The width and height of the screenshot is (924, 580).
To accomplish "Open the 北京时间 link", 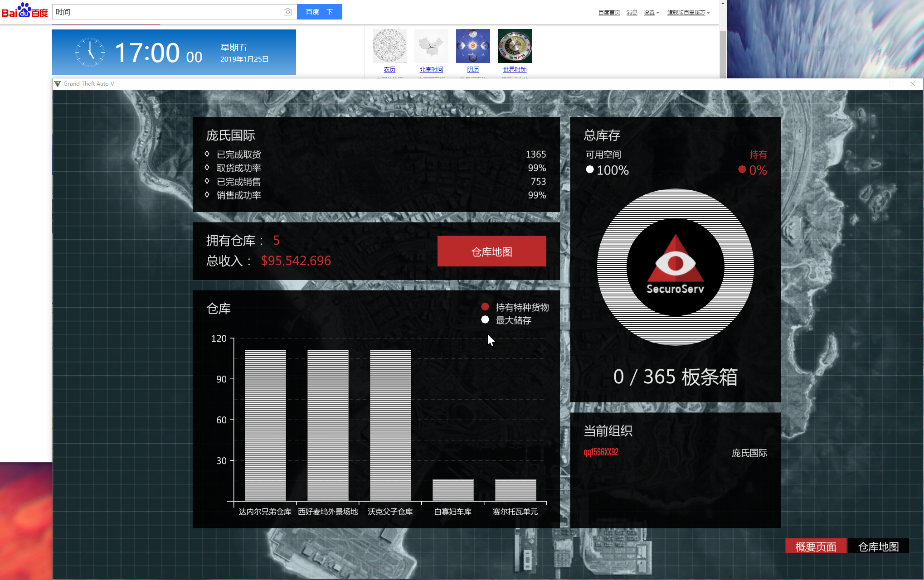I will pos(431,69).
